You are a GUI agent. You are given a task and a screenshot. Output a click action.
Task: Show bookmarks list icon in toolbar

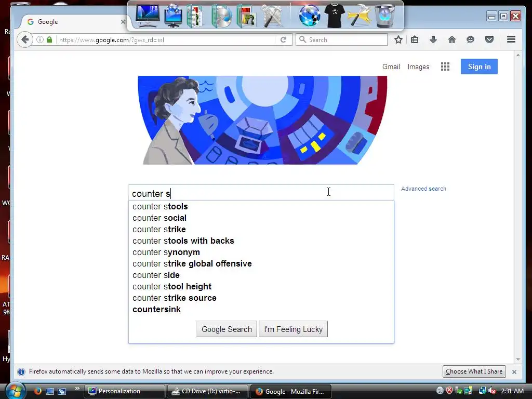tap(415, 39)
